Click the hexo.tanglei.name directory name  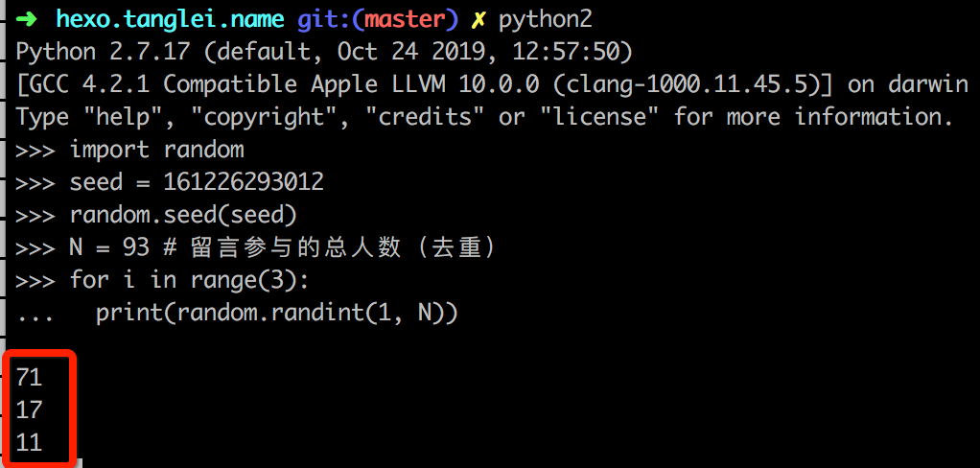point(171,19)
